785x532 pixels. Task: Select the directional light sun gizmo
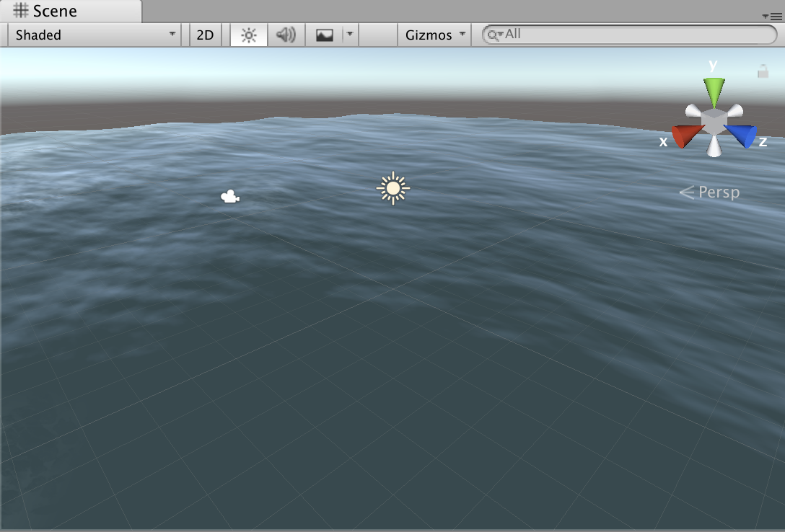pyautogui.click(x=392, y=188)
